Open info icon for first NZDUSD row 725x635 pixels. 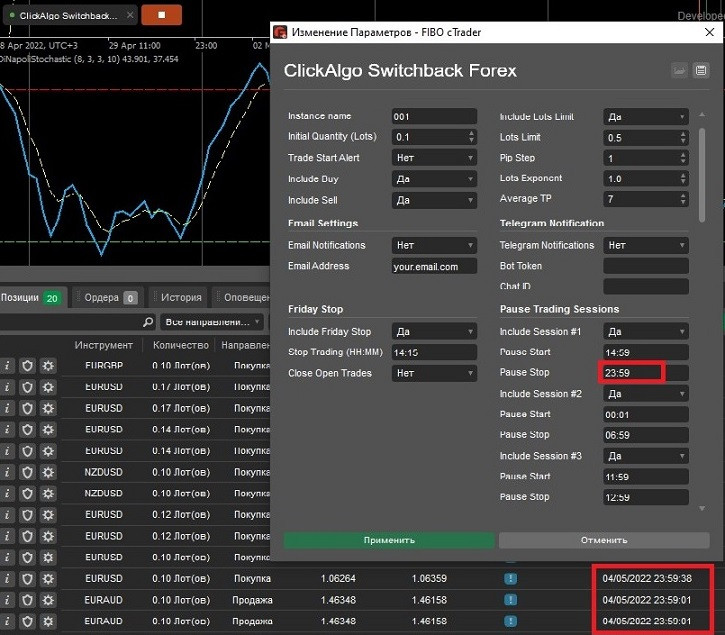coord(7,472)
